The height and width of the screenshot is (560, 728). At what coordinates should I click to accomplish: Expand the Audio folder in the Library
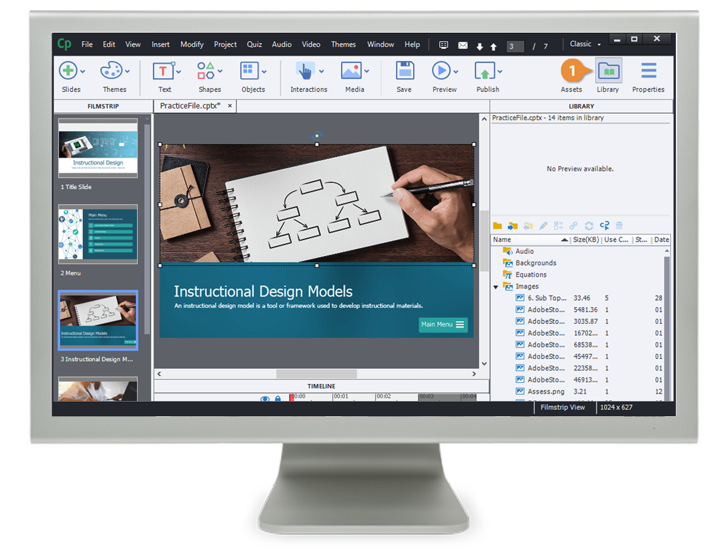496,251
